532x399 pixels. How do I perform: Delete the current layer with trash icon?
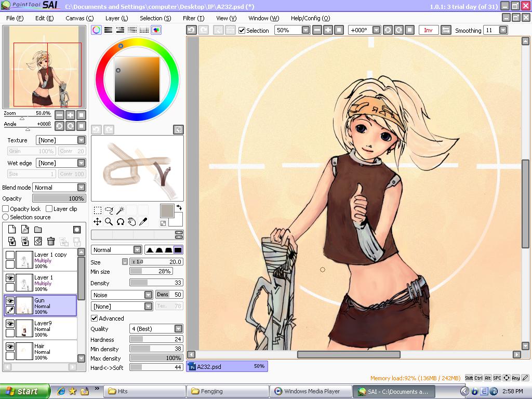[x=51, y=241]
